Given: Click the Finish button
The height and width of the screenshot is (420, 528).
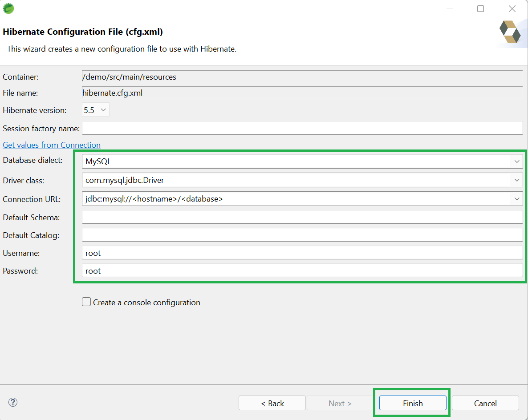Looking at the screenshot, I should [x=413, y=403].
